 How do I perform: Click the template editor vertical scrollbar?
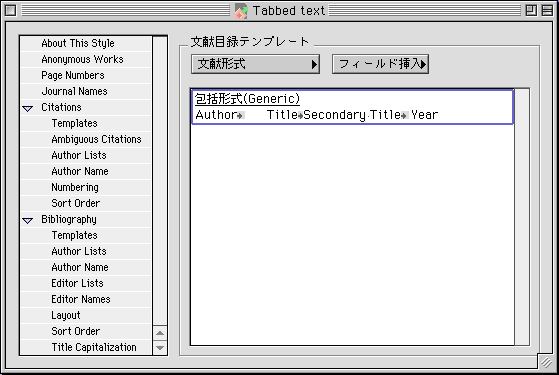click(522, 217)
